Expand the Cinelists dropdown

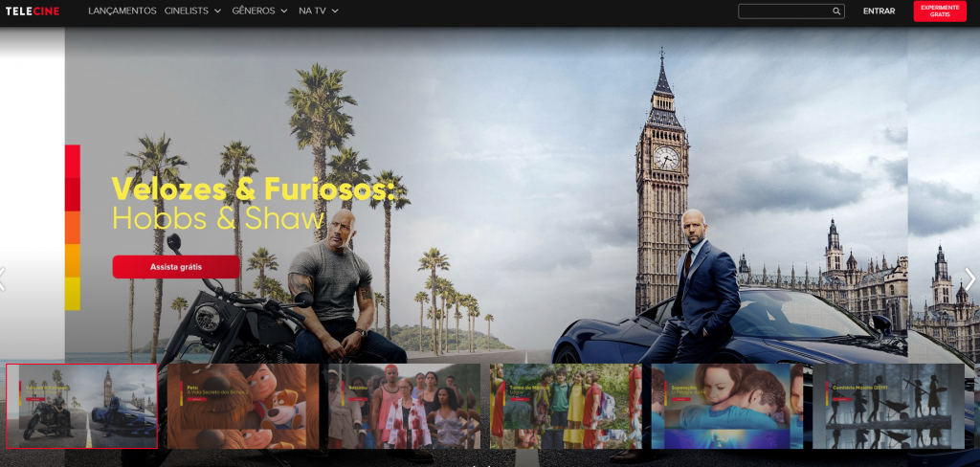(x=192, y=11)
